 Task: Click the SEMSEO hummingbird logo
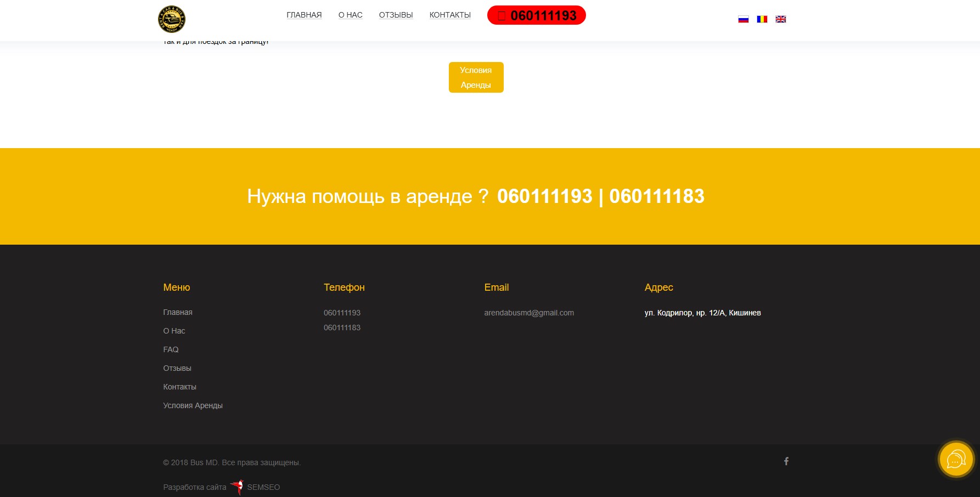tap(237, 487)
